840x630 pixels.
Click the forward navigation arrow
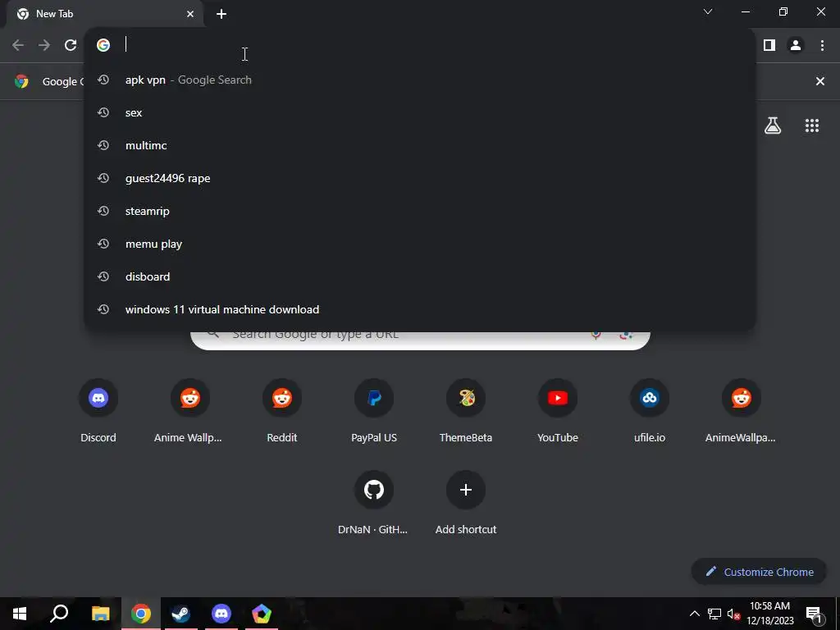[x=44, y=45]
